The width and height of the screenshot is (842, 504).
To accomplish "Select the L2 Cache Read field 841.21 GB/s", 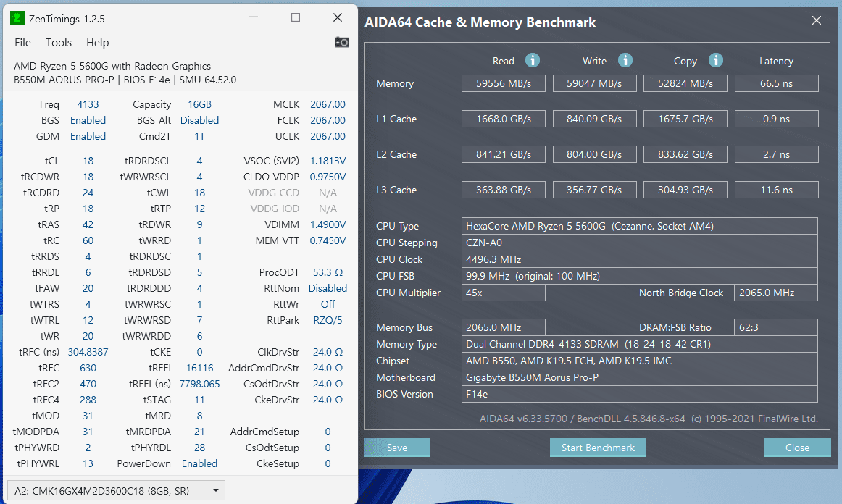I will [x=503, y=154].
